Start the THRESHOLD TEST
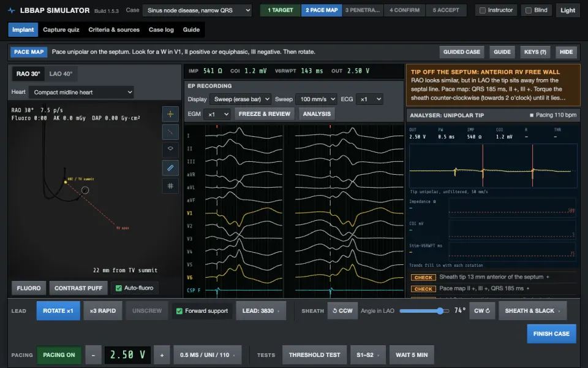Viewport: 588px width, 368px height. tap(315, 355)
